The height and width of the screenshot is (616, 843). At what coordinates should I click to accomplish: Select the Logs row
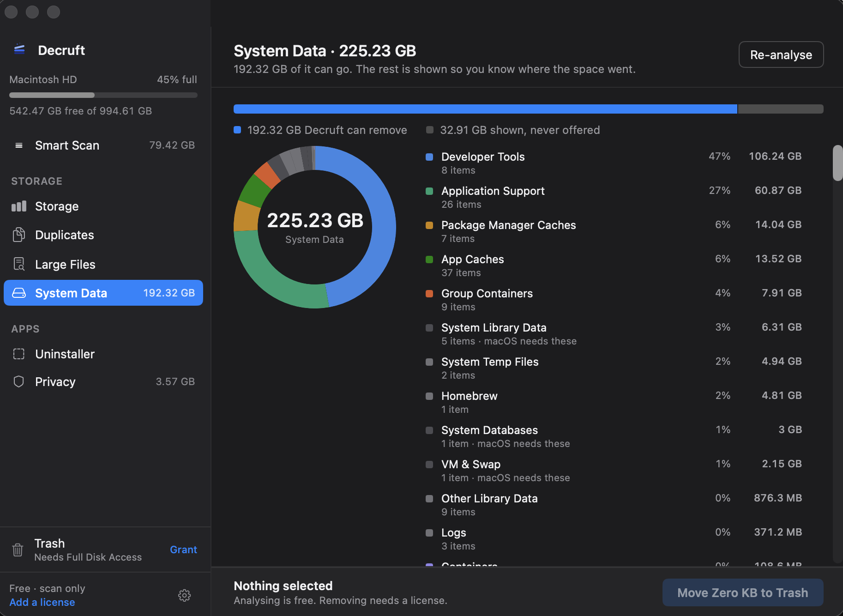(x=614, y=539)
